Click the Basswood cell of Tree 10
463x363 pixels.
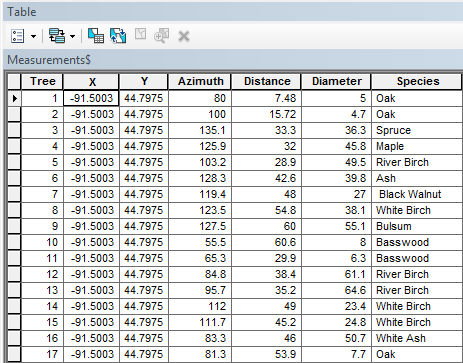point(417,242)
